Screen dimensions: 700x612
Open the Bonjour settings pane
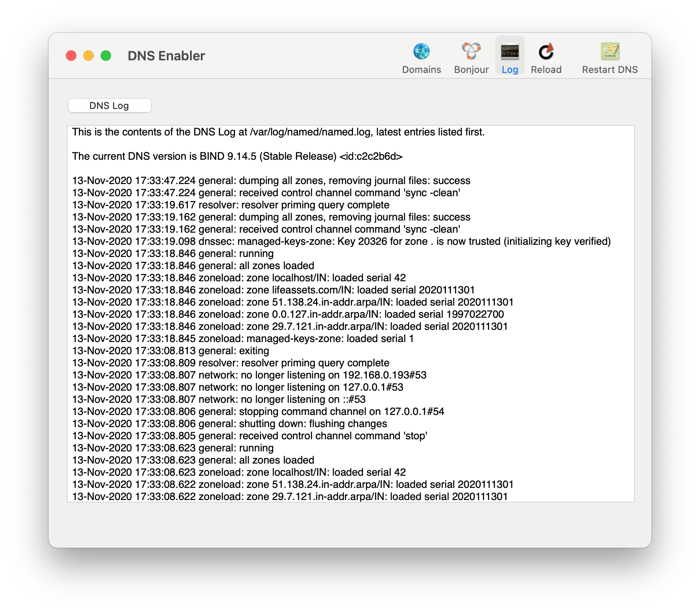471,57
